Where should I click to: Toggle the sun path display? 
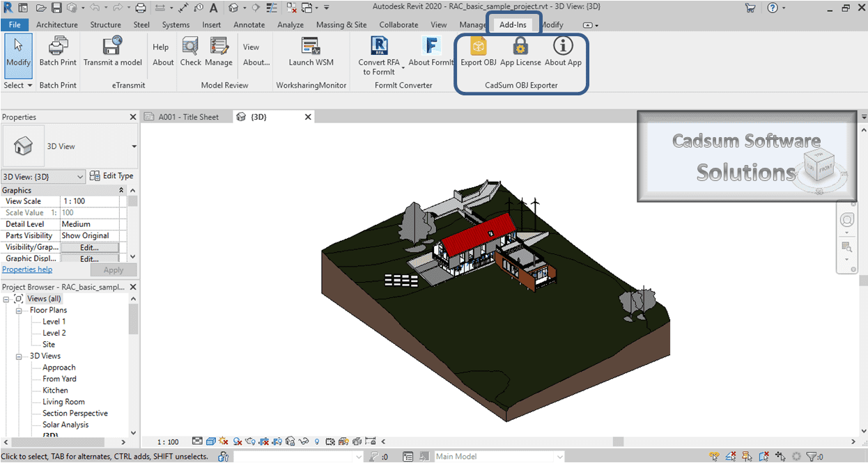point(223,441)
